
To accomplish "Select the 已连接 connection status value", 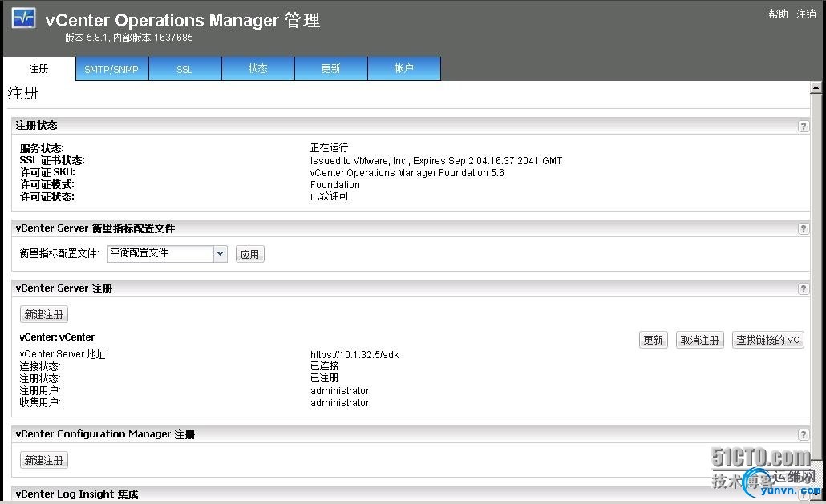I will coord(325,366).
